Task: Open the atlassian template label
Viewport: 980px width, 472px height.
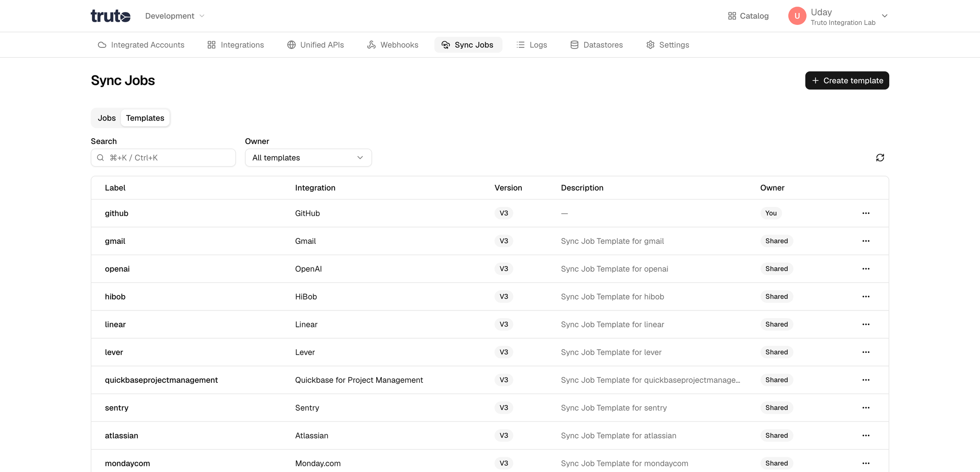Action: tap(121, 436)
